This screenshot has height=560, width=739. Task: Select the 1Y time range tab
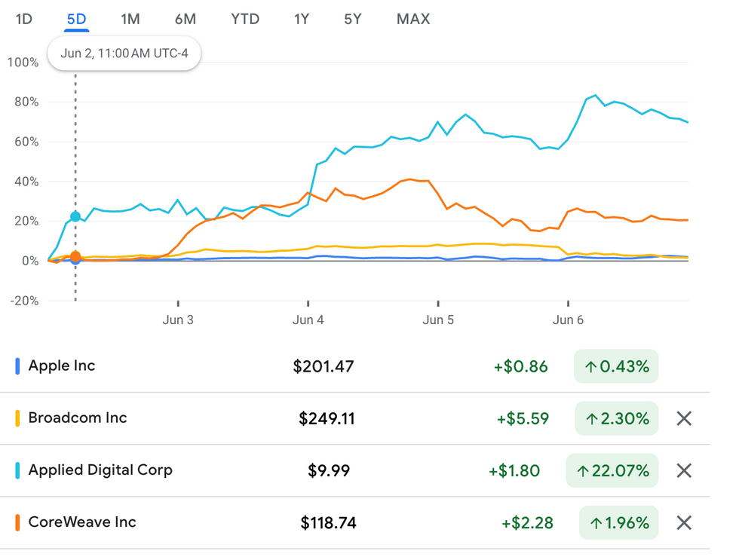(302, 19)
